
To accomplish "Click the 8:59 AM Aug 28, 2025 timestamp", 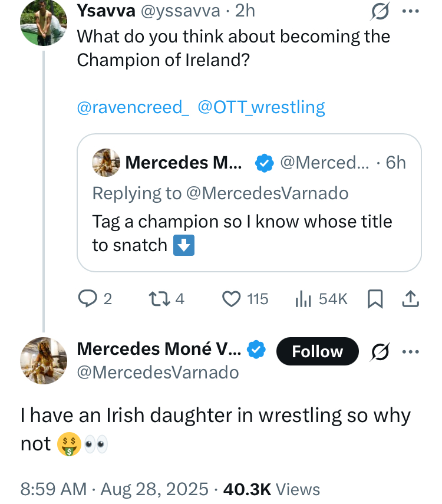I will (114, 489).
